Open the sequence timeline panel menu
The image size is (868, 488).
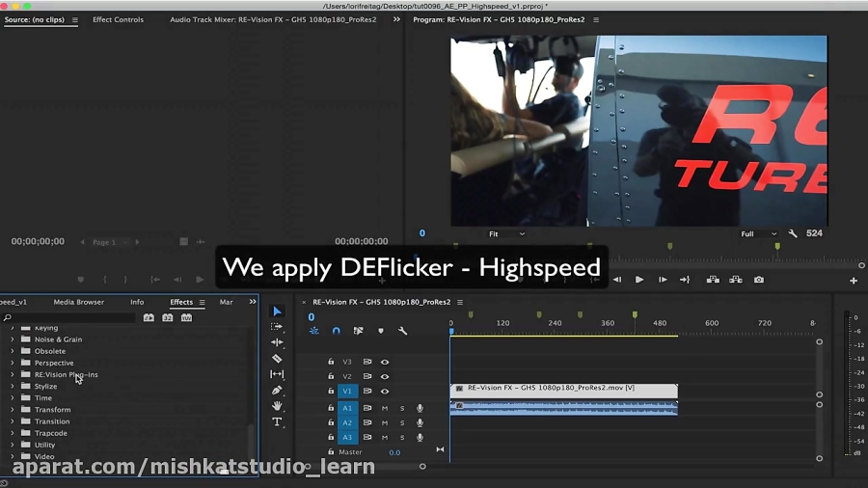[459, 302]
